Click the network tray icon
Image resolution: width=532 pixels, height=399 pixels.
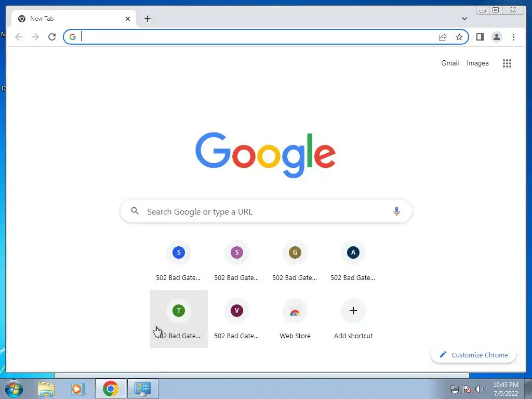coord(454,389)
